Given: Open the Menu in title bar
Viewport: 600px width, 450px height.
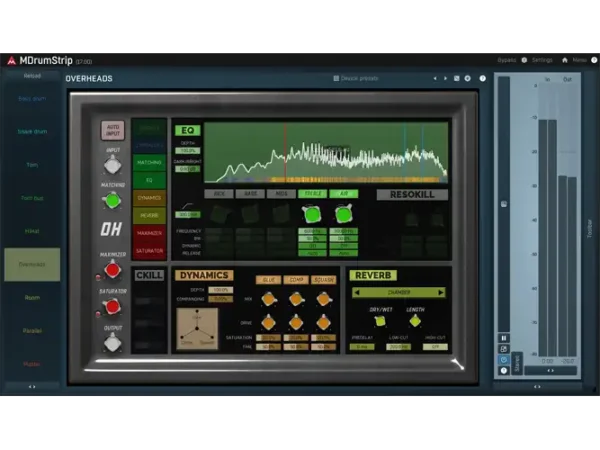Looking at the screenshot, I should tap(579, 60).
